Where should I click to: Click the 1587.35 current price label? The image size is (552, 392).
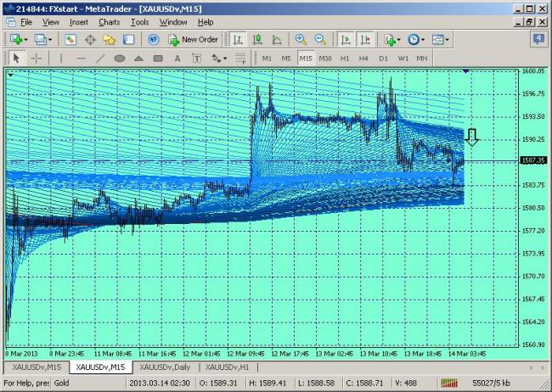tap(532, 160)
